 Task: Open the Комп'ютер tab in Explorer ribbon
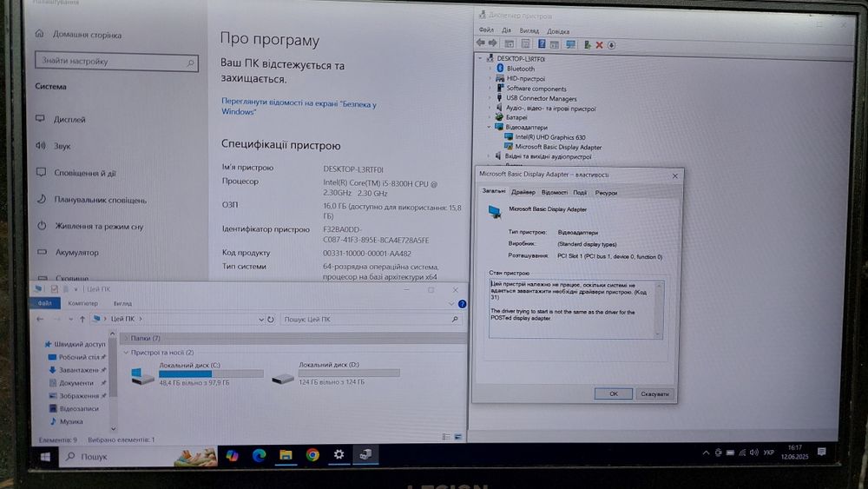click(x=82, y=303)
